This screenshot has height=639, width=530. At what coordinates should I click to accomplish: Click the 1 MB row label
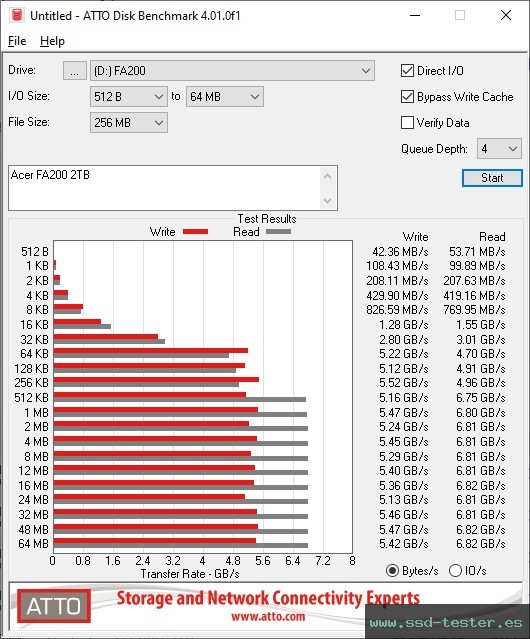coord(37,413)
